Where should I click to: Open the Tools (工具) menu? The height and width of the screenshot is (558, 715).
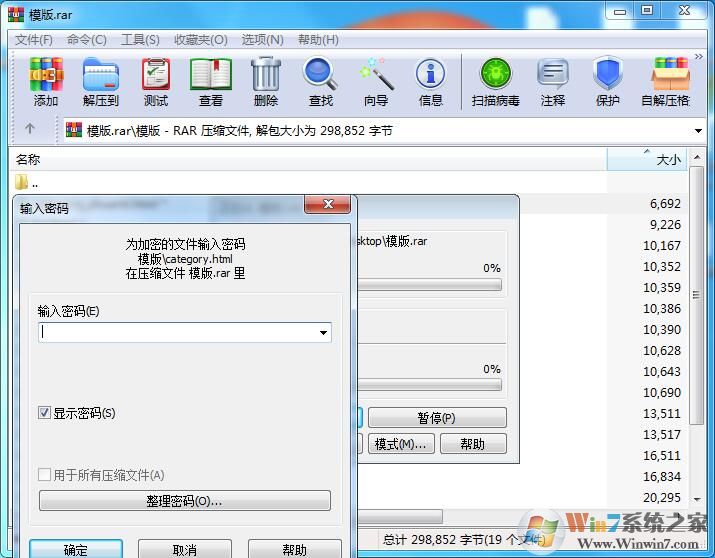(140, 40)
